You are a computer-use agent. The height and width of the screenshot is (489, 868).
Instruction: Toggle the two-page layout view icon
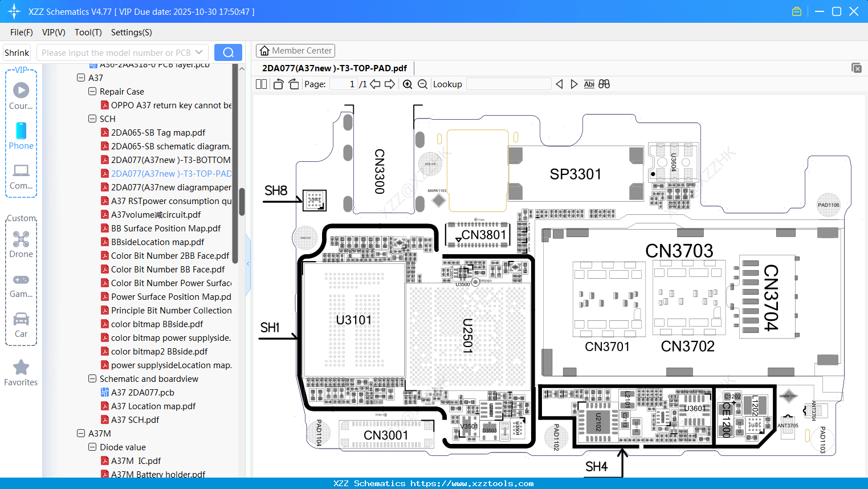(x=262, y=84)
